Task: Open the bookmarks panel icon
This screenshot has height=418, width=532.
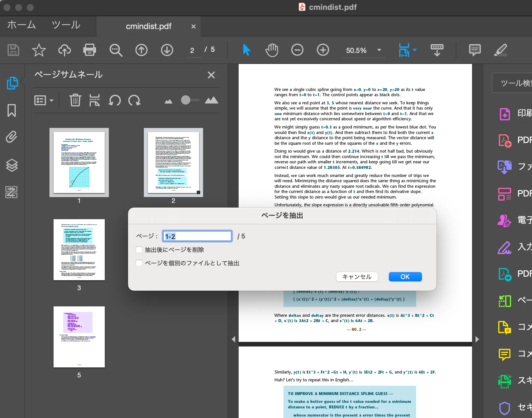Action: coord(12,110)
